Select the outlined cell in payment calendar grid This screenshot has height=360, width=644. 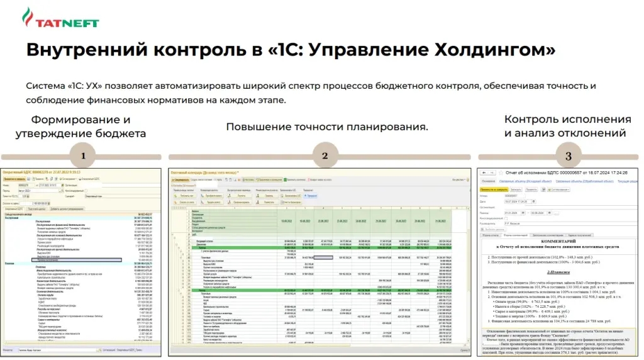pyautogui.click(x=323, y=257)
